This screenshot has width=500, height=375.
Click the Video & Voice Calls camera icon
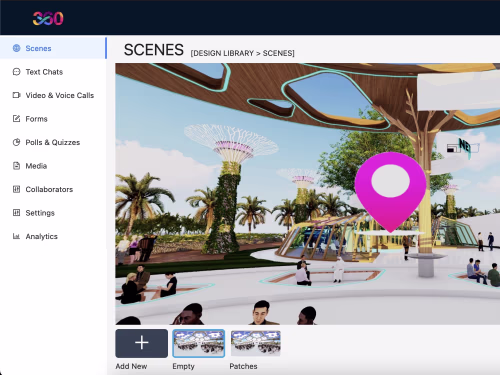pos(16,95)
